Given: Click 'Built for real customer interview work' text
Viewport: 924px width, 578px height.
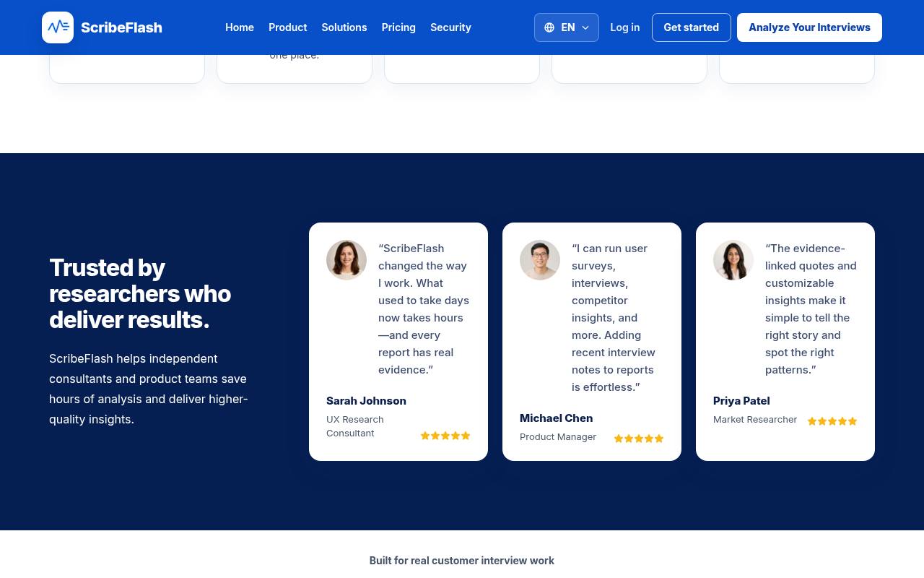Looking at the screenshot, I should 462,561.
